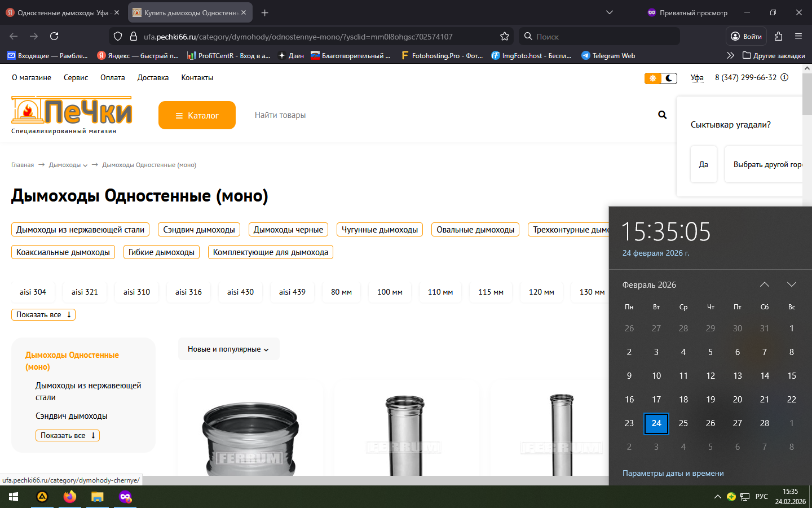Open the Сервис menu item
This screenshot has width=812, height=508.
[x=76, y=77]
